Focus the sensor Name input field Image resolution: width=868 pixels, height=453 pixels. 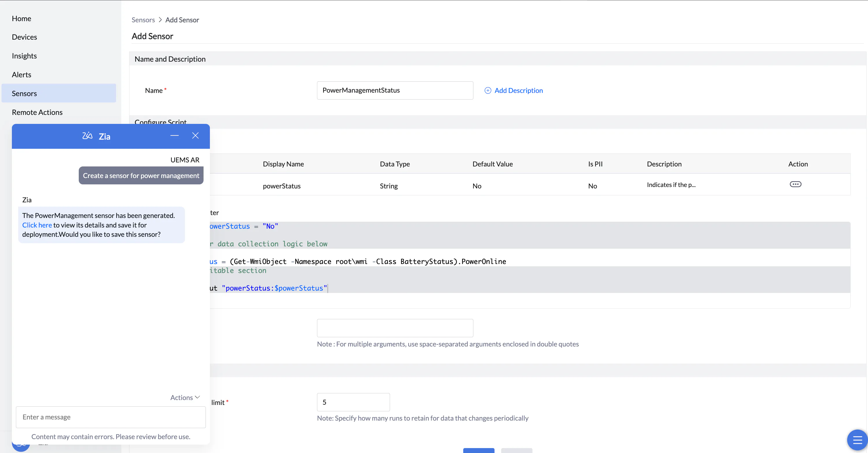pos(395,90)
